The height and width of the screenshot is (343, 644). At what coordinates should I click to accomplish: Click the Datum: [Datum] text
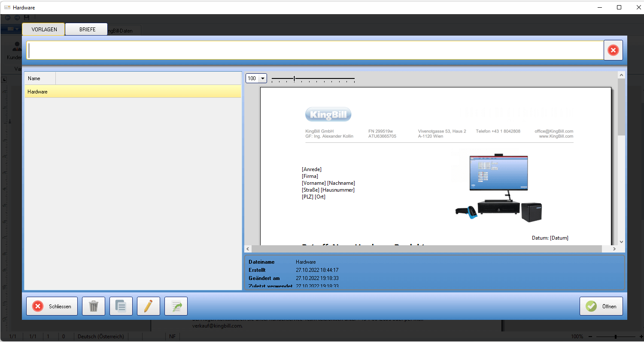click(550, 238)
